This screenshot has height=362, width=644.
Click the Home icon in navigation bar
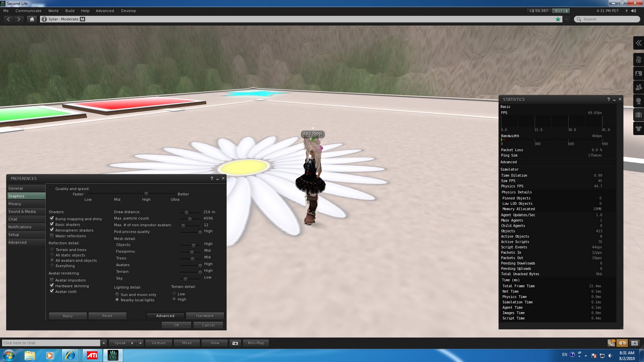(32, 19)
